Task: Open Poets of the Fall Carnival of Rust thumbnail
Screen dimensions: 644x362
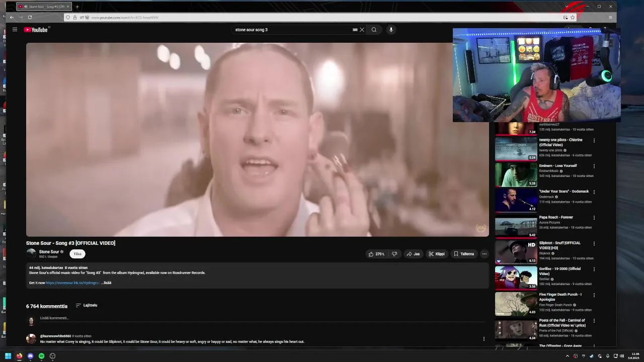Action: tap(516, 329)
